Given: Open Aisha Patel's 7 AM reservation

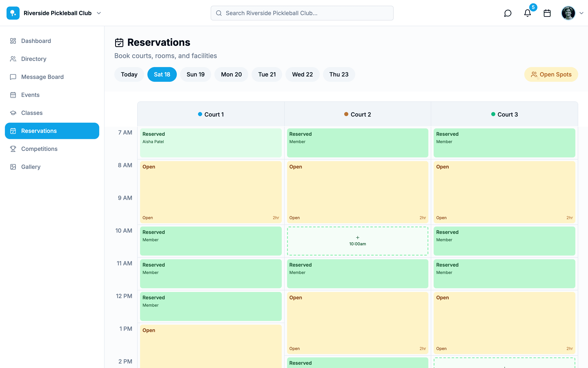Looking at the screenshot, I should click(x=211, y=143).
